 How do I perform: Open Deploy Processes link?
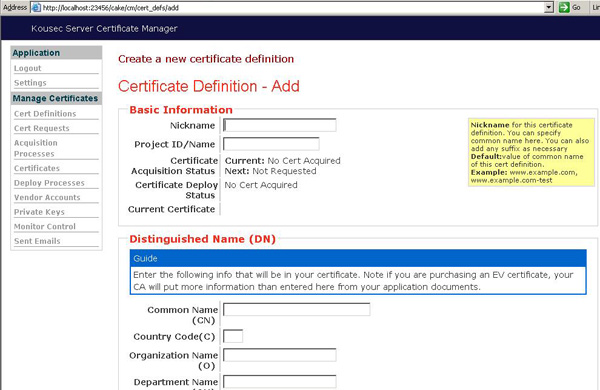click(x=49, y=183)
